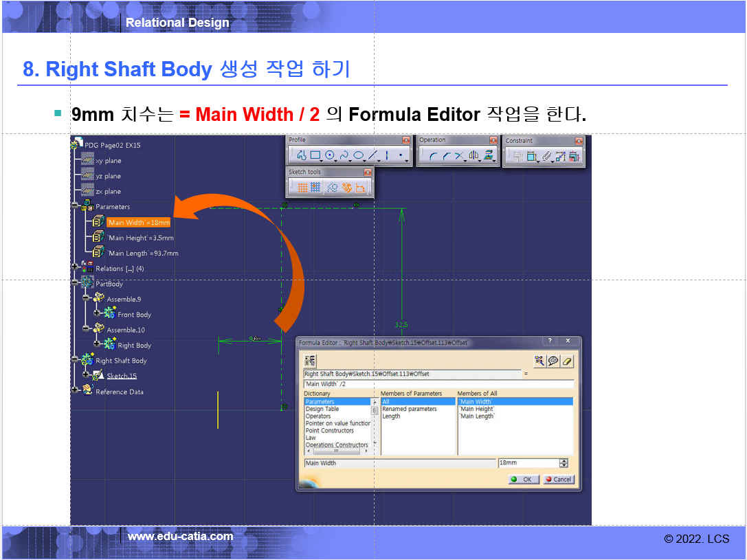
Task: Toggle Snap to Point in Sketch tools
Action: click(x=315, y=187)
